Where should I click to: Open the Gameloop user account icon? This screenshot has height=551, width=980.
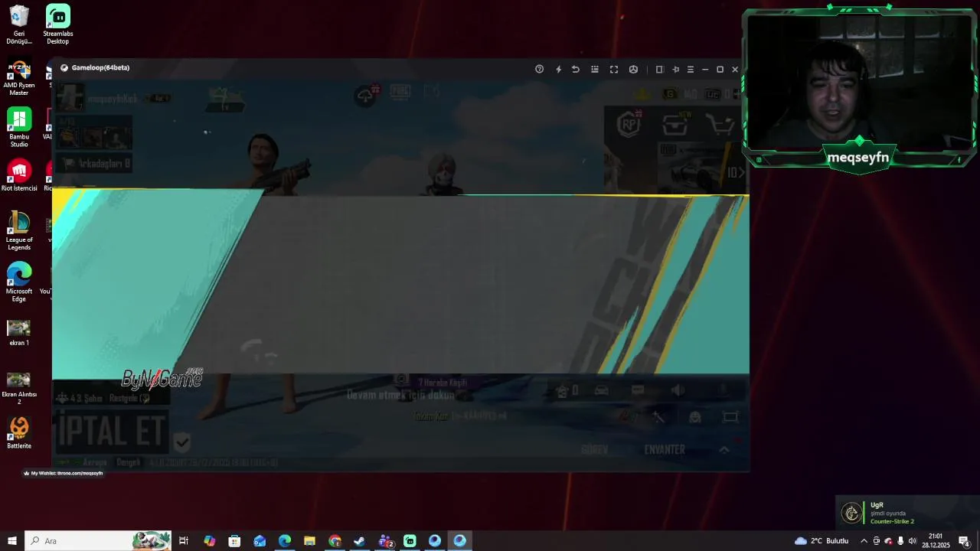(x=633, y=69)
